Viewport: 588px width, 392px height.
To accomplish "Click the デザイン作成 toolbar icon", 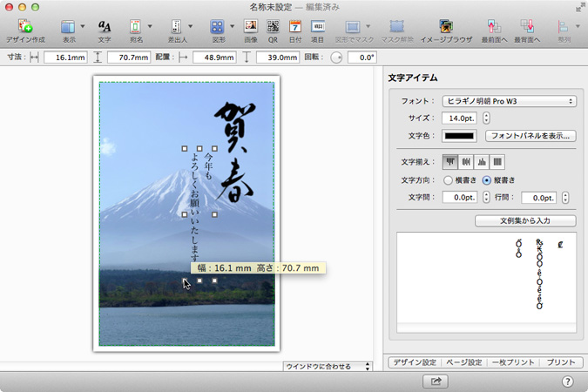I will (x=25, y=26).
